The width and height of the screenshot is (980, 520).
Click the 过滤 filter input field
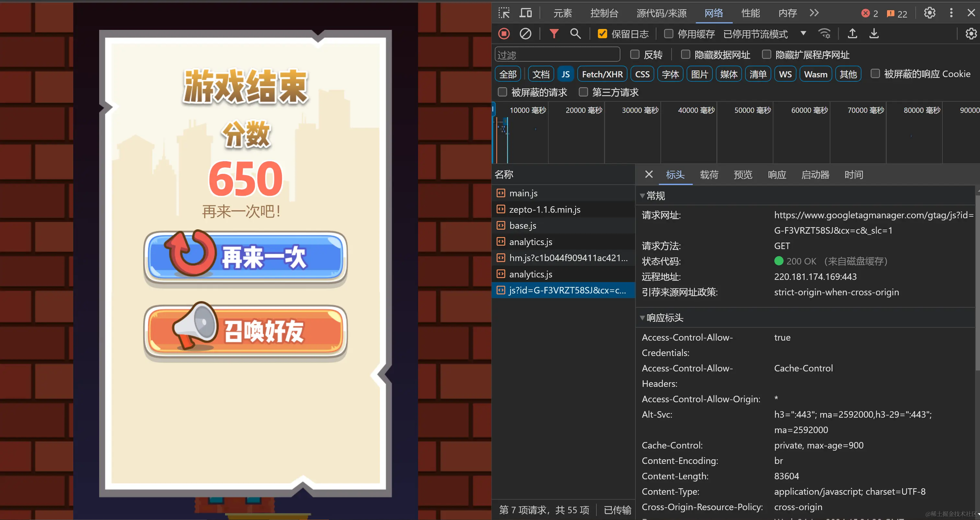(557, 55)
